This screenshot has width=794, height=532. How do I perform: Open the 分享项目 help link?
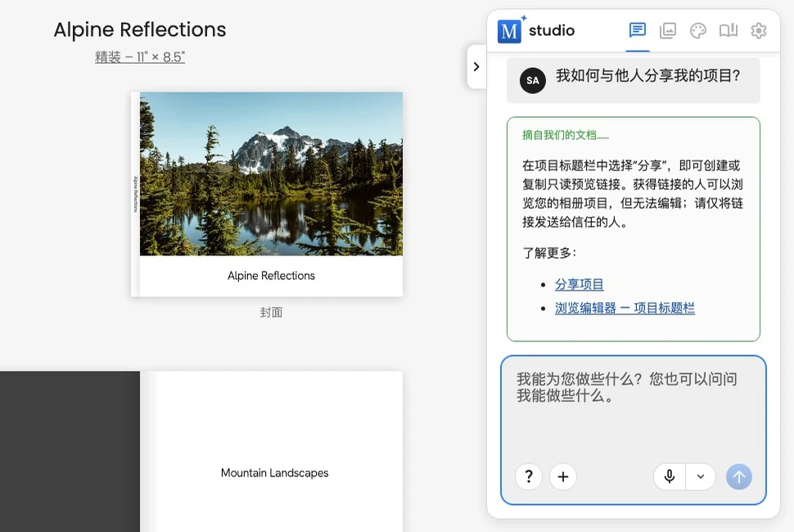[580, 284]
